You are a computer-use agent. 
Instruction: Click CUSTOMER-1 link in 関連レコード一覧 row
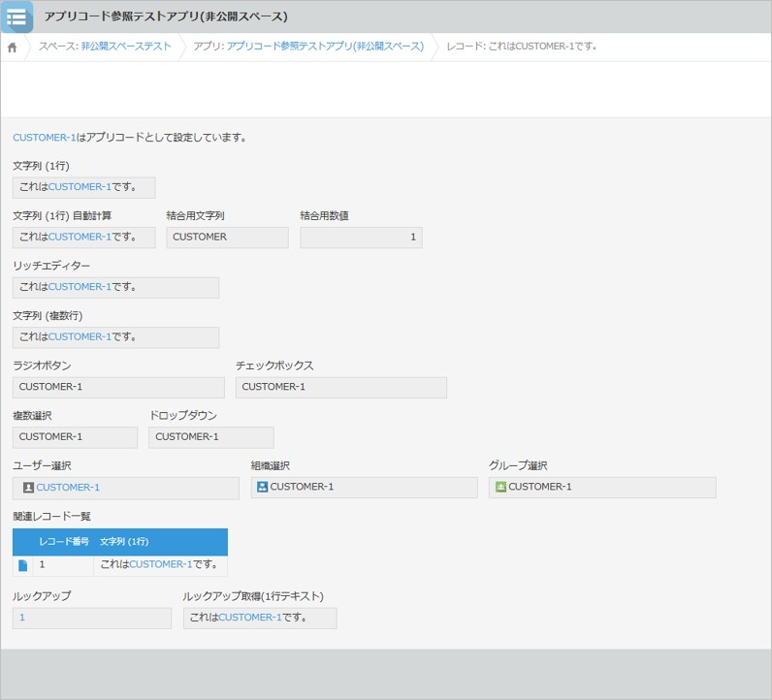click(160, 564)
